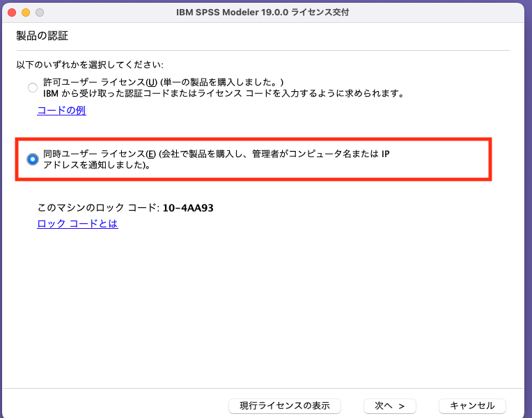Click the このマシンのロック コード label

tap(98, 207)
